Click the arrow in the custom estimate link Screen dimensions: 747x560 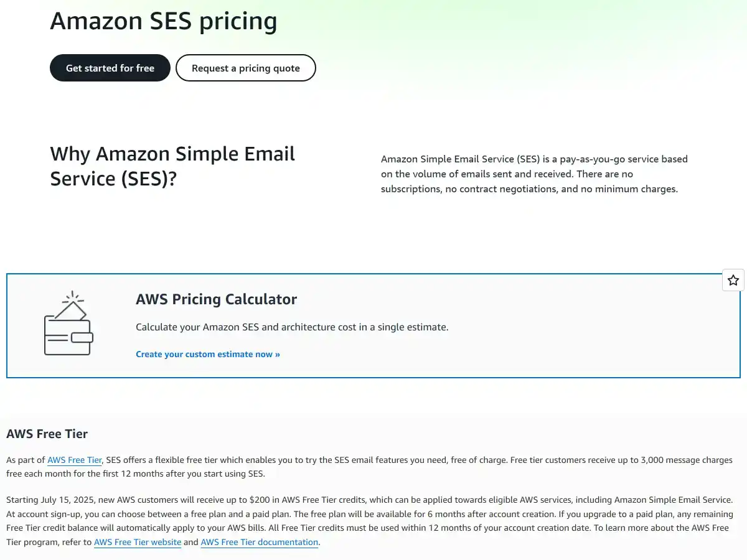coord(278,354)
